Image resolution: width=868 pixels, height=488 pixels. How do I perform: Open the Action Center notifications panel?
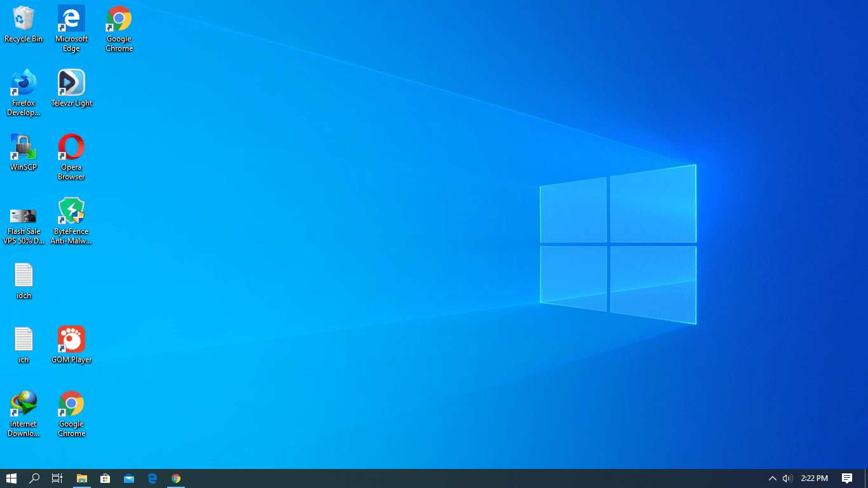coord(846,478)
